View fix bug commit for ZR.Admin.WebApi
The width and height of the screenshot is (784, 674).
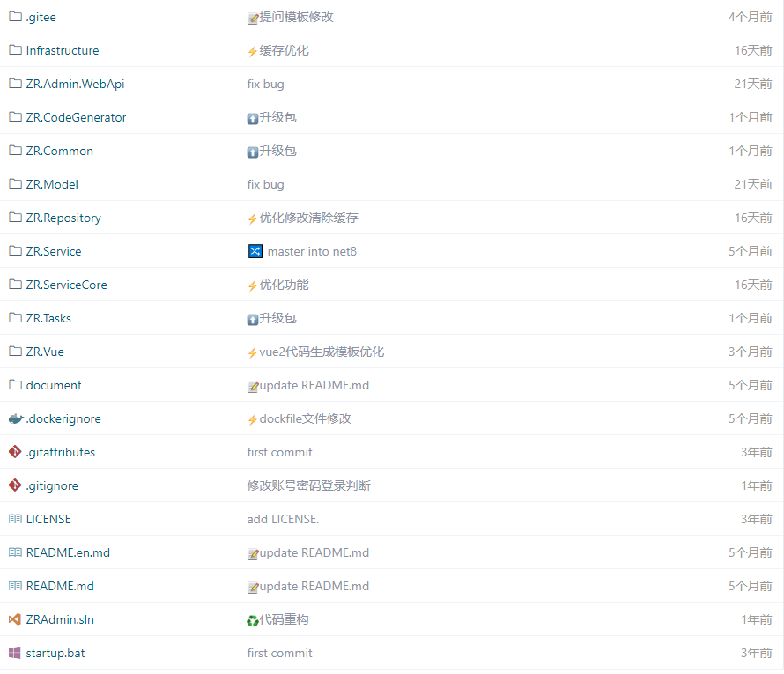[265, 84]
